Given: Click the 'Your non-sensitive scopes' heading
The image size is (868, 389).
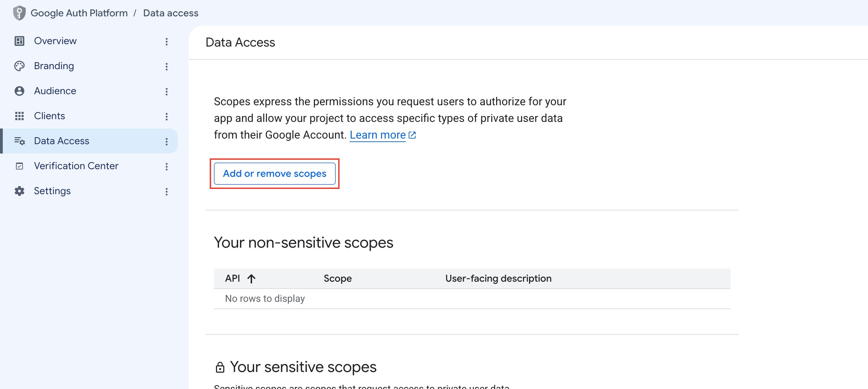Looking at the screenshot, I should (303, 242).
